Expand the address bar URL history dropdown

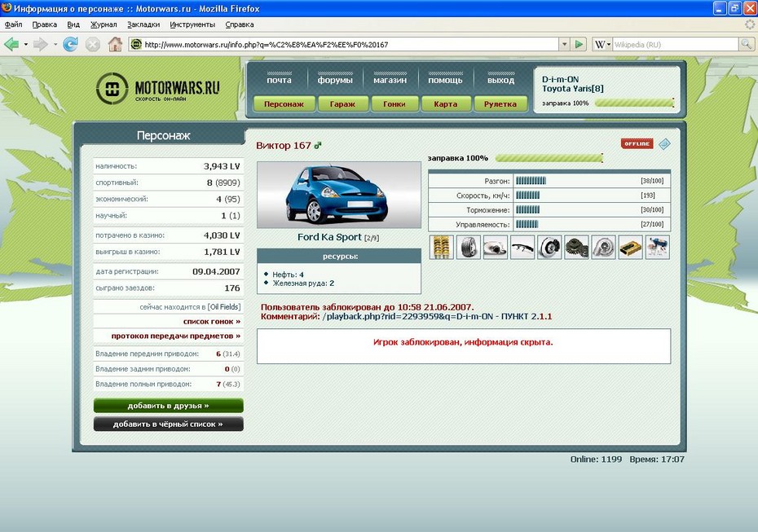pos(564,45)
